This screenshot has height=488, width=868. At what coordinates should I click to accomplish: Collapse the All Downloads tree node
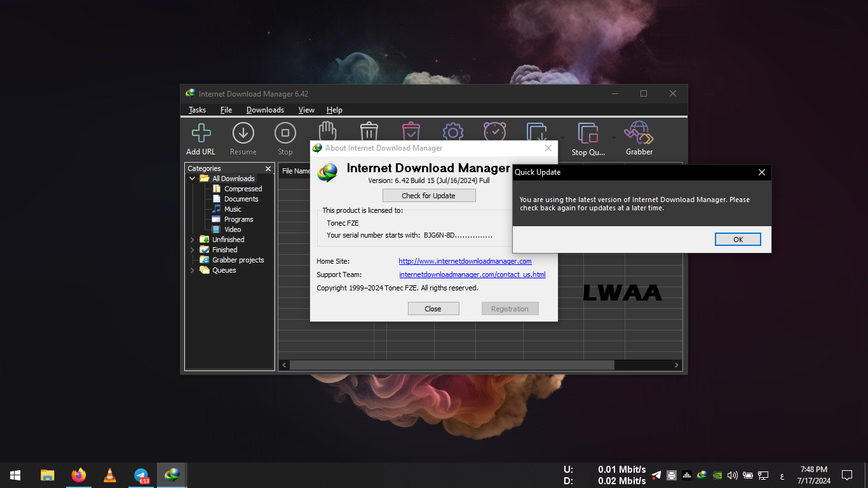click(193, 179)
